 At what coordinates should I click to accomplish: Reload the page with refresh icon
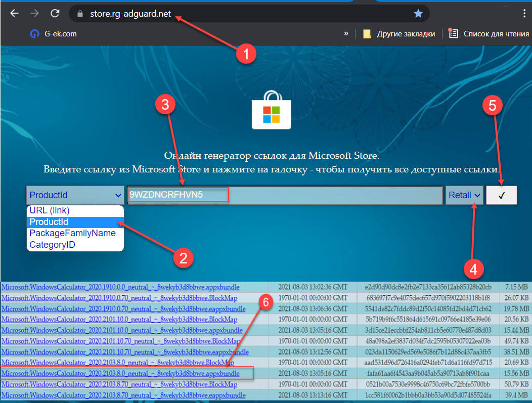(x=55, y=14)
